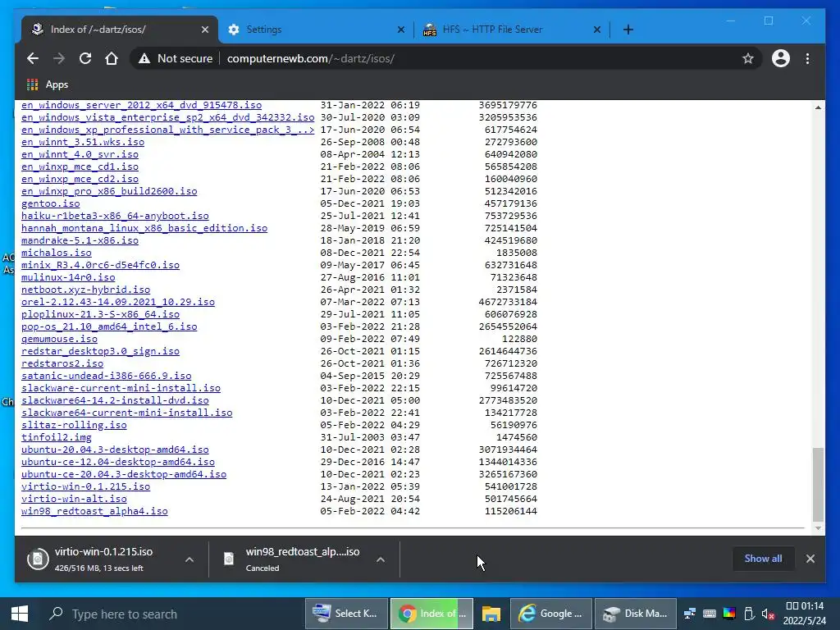Open the Apps shortcut in bookmarks bar

point(47,84)
